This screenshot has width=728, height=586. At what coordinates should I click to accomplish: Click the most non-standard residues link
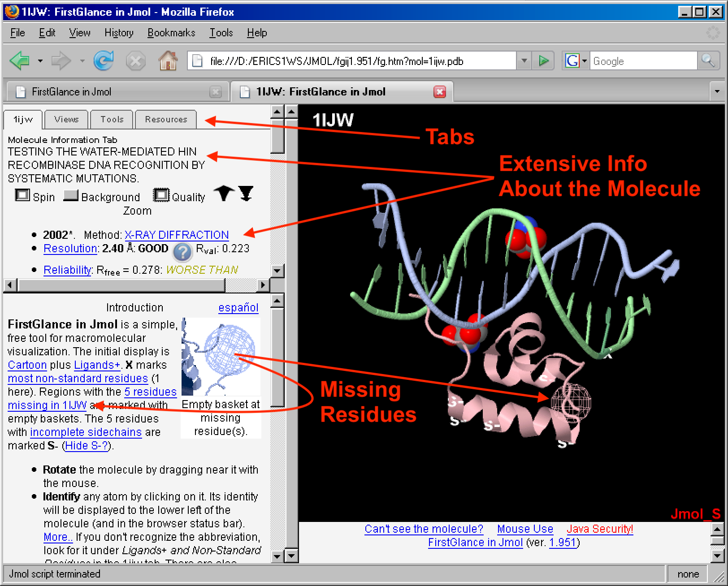click(78, 379)
